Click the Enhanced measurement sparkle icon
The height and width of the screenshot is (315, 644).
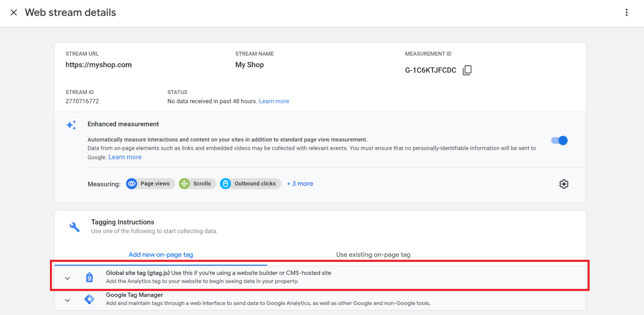71,125
